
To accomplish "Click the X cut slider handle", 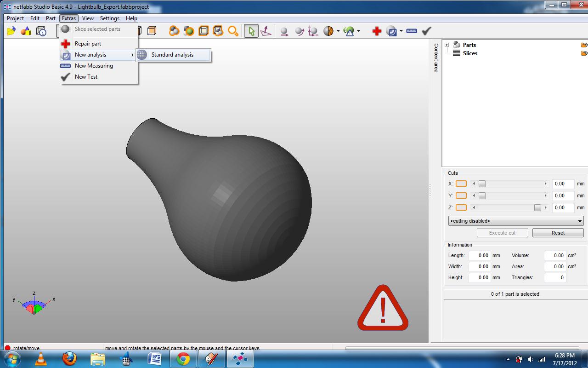I will coord(482,184).
